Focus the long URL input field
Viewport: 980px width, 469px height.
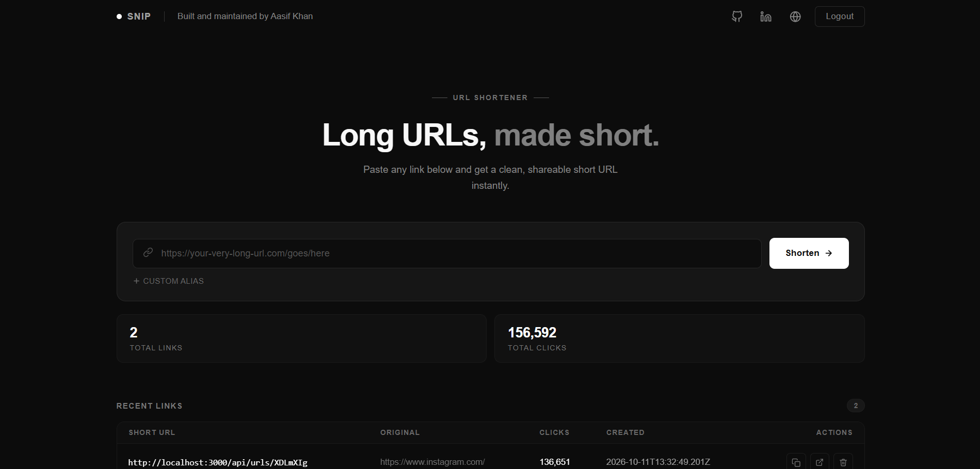pyautogui.click(x=447, y=253)
